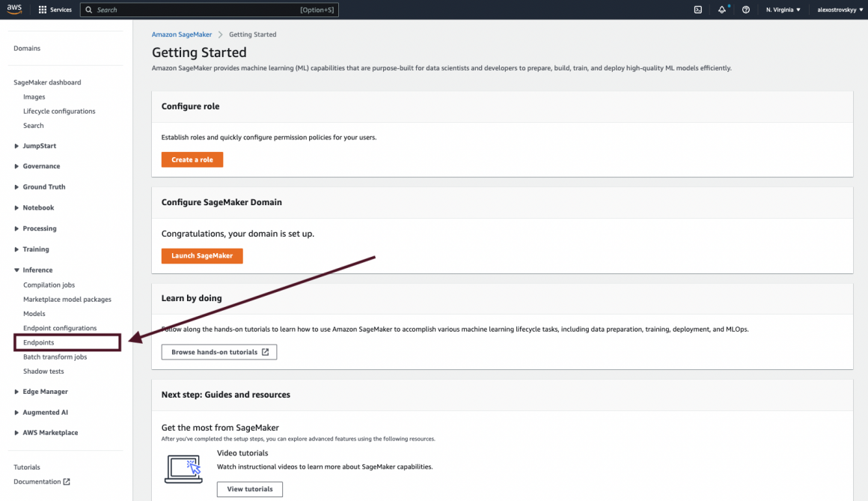Click the Documentation external link icon
This screenshot has width=868, height=501.
67,482
